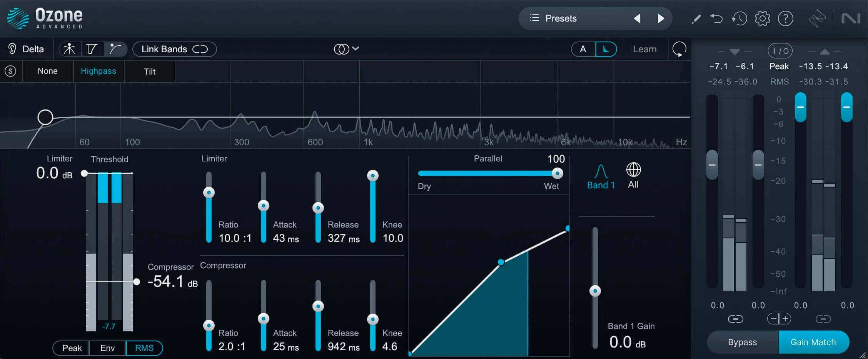The image size is (868, 359).
Task: Click the Parallel Dry/Wet slider handle
Action: pyautogui.click(x=557, y=173)
